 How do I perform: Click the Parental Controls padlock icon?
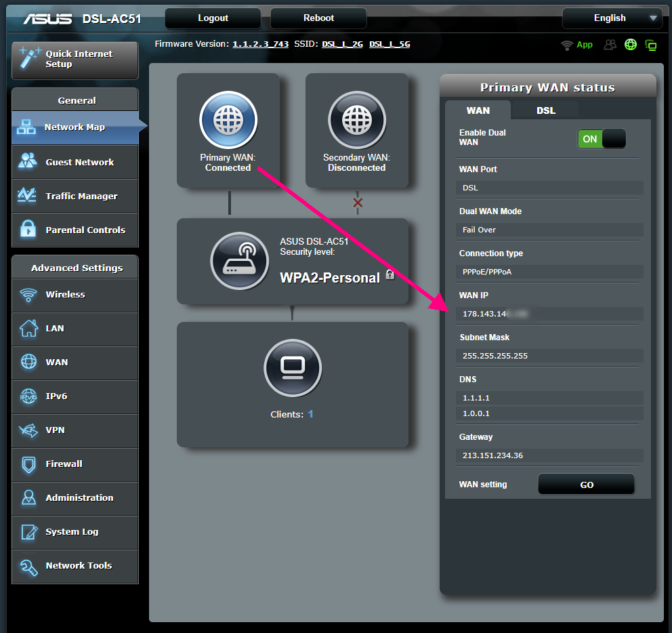click(x=28, y=228)
